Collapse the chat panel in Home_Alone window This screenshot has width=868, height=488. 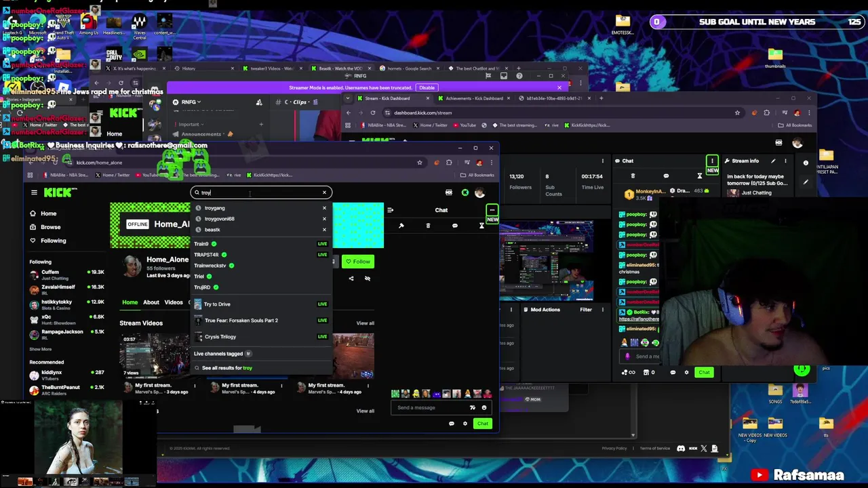pos(390,210)
